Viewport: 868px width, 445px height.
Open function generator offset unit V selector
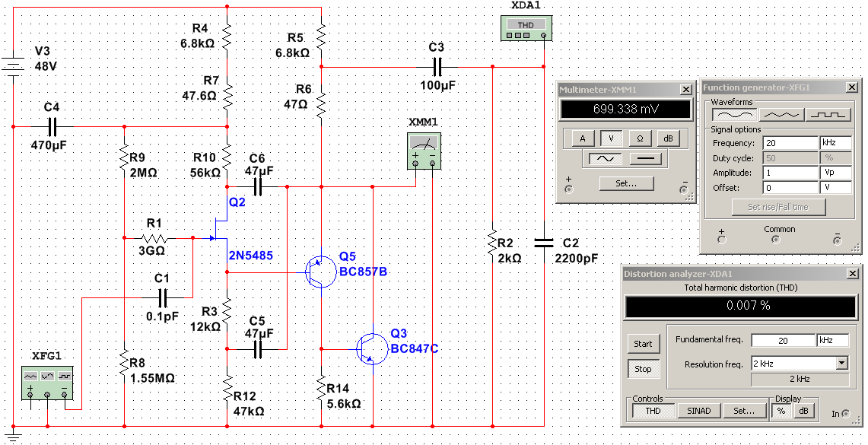[835, 188]
